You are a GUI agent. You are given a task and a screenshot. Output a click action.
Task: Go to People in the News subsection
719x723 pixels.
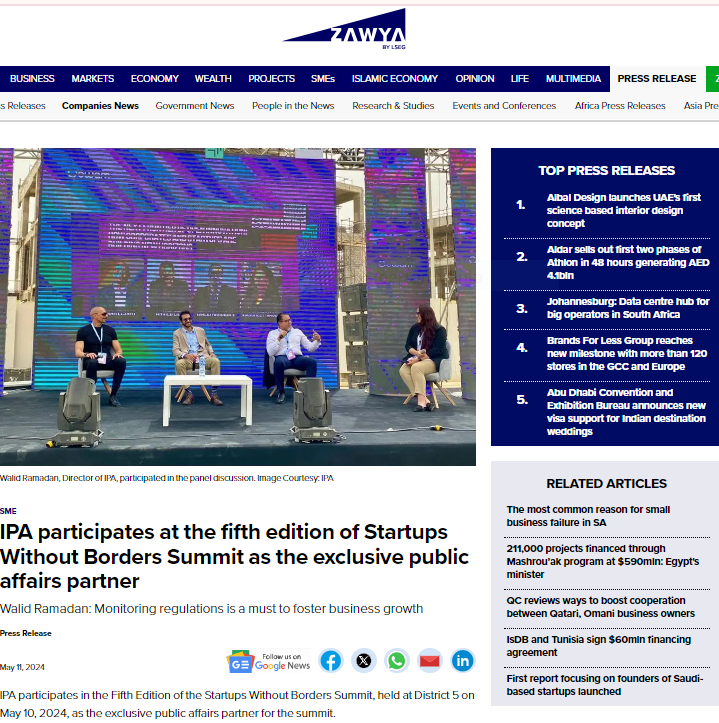click(x=293, y=106)
